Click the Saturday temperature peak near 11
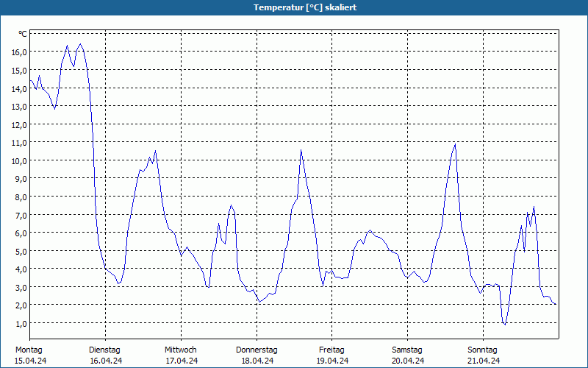The width and height of the screenshot is (588, 368). pyautogui.click(x=455, y=144)
